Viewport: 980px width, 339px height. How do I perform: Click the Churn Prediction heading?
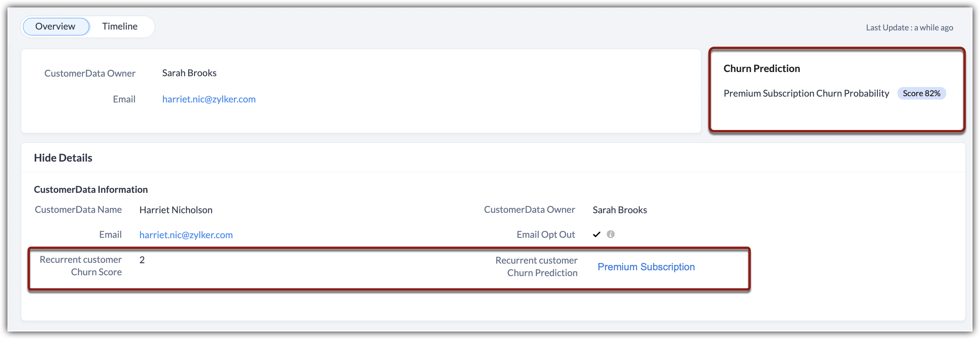[762, 69]
